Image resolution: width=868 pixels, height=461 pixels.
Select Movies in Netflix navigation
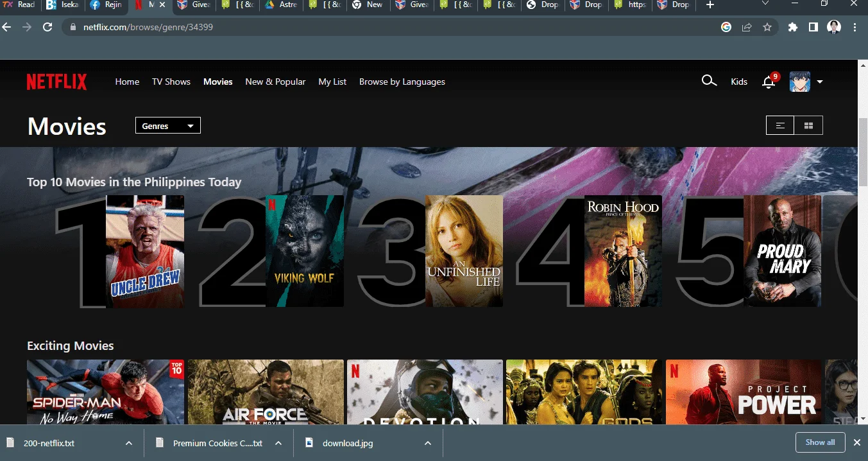218,82
